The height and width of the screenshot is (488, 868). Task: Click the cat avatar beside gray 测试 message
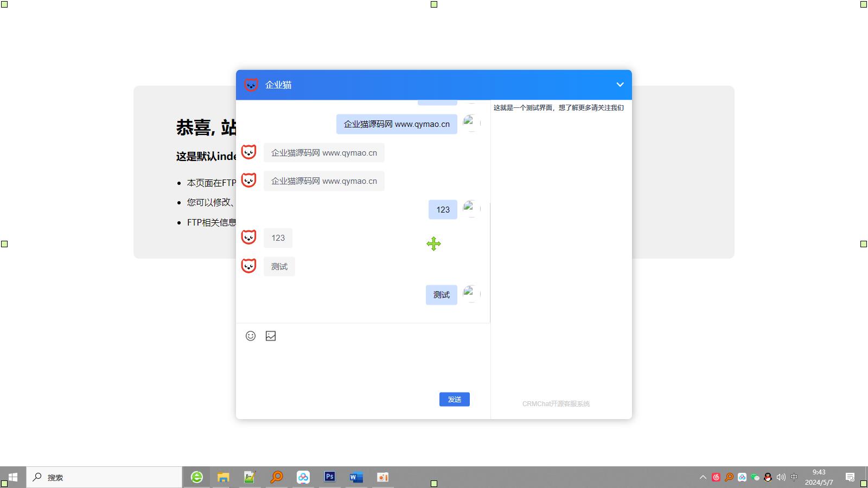(x=248, y=266)
